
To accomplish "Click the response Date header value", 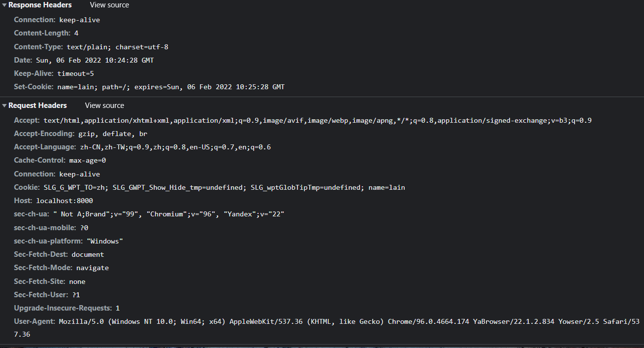I will [x=95, y=60].
